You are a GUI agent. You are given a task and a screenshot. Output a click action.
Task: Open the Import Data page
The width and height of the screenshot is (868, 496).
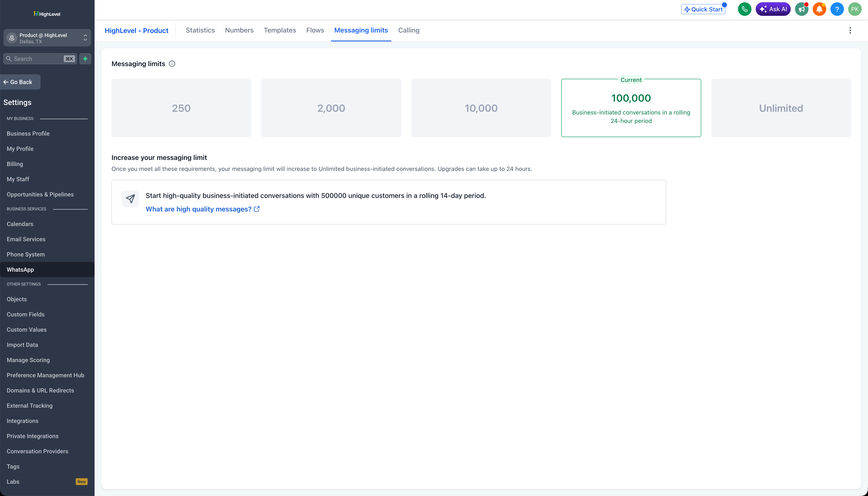22,345
